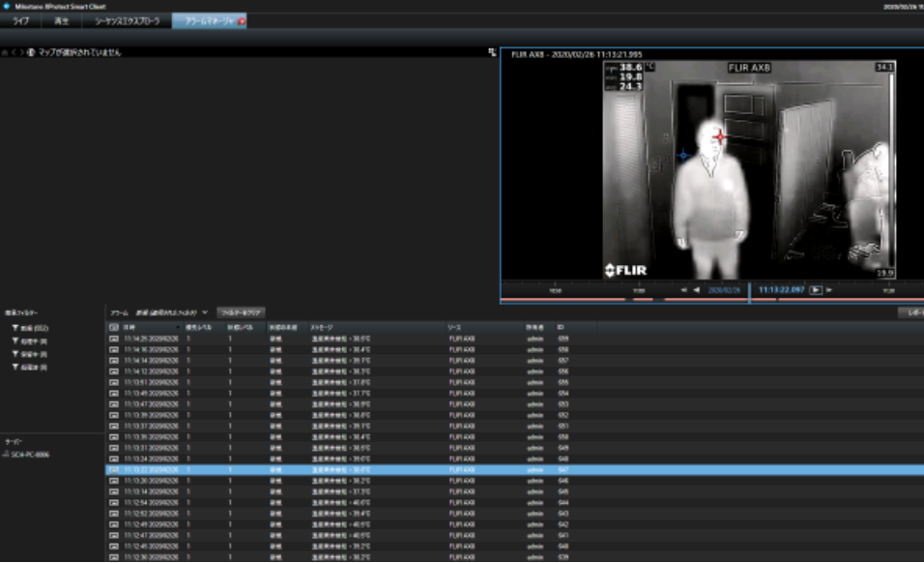Click the alarm icon for the highlighted 11:13:22 row
Viewport: 924px width, 563px height.
click(114, 470)
